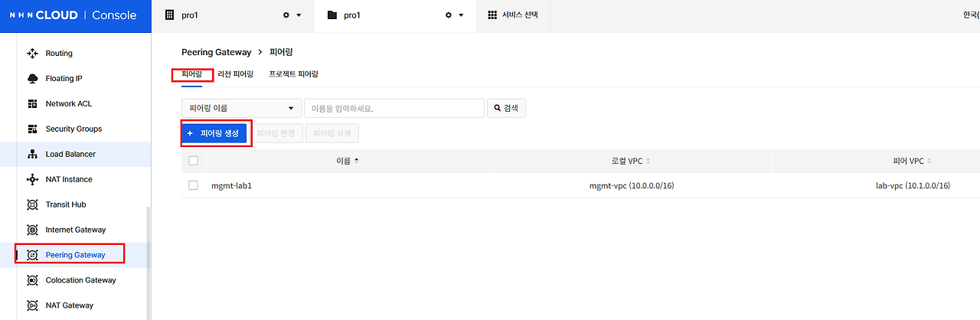Viewport: 980px width, 320px height.
Task: Click the Load Balancer icon
Action: coord(32,155)
